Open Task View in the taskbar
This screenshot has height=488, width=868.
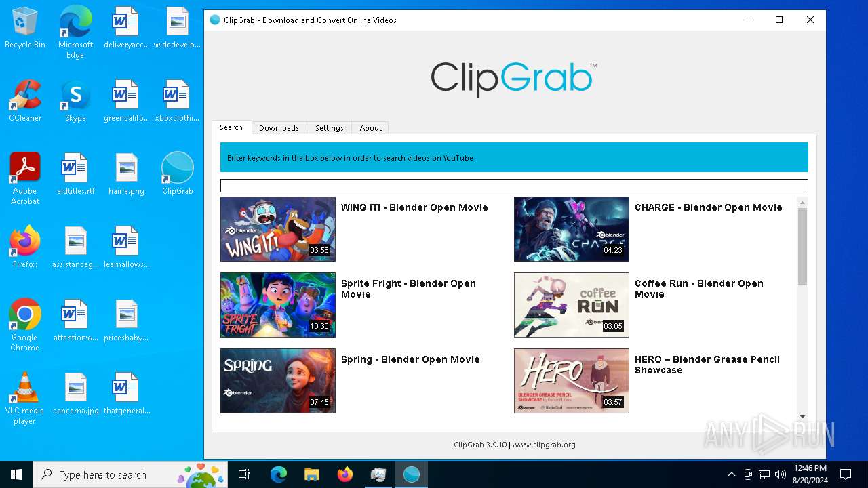click(244, 474)
